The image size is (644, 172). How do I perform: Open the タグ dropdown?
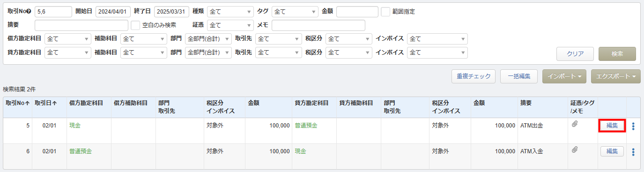295,12
